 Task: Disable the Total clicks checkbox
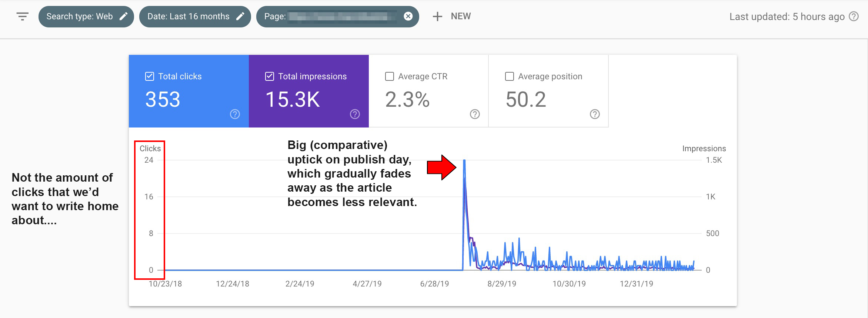(x=150, y=76)
